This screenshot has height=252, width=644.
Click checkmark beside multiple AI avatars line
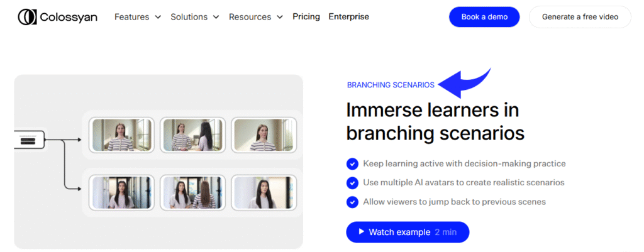(352, 183)
